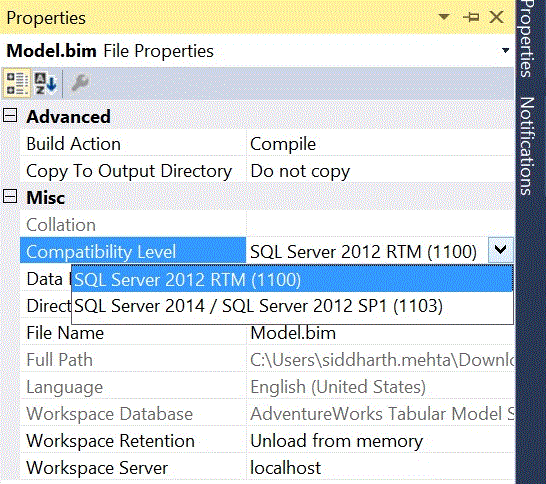Select Copy To Output Directory value
The width and height of the screenshot is (546, 484).
pos(380,171)
